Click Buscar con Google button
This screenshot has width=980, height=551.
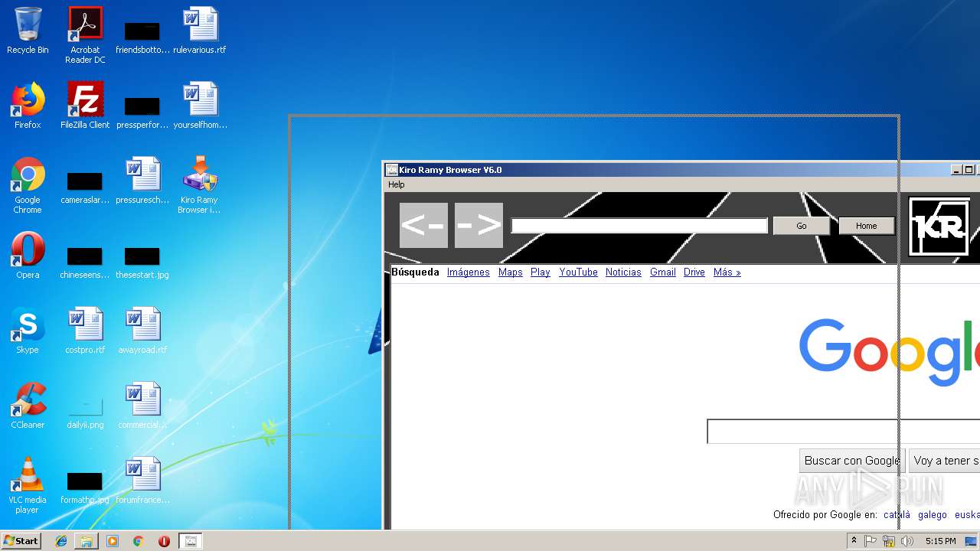[x=852, y=461]
